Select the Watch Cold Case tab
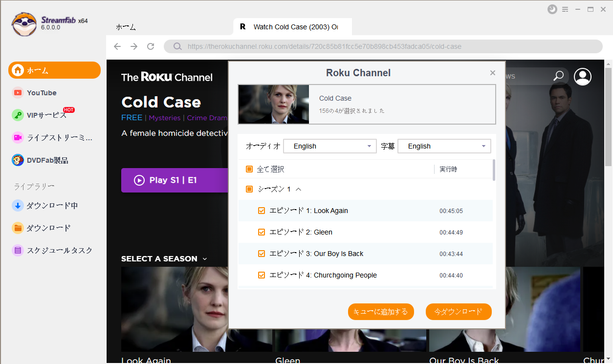The height and width of the screenshot is (364, 613). click(x=293, y=27)
